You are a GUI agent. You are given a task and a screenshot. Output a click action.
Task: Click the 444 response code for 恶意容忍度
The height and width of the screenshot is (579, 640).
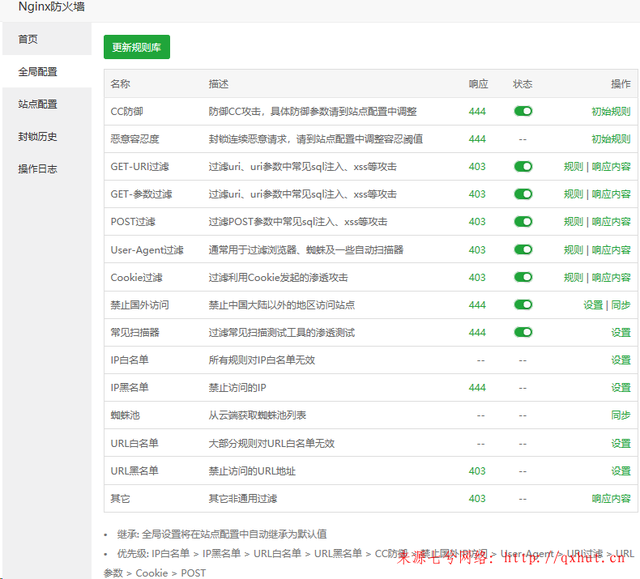click(x=477, y=139)
